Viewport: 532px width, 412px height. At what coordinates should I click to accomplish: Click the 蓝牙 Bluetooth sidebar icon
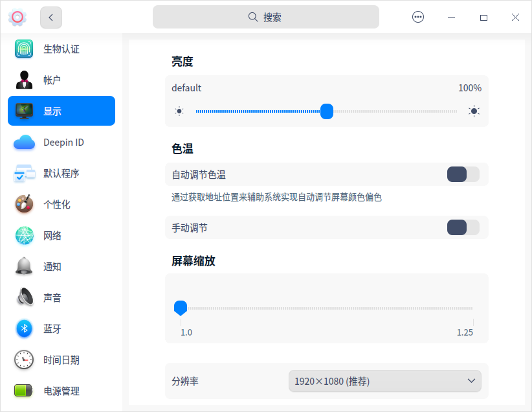(23, 328)
